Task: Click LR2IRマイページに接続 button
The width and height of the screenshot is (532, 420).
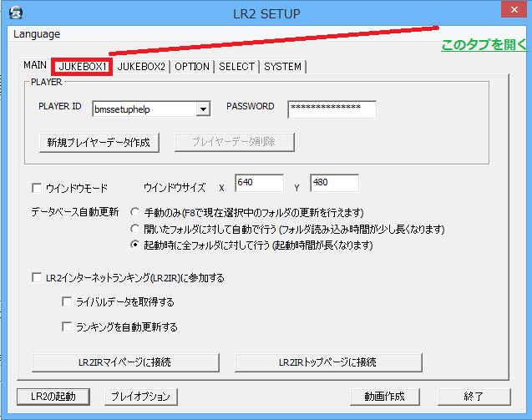Action: click(x=125, y=362)
